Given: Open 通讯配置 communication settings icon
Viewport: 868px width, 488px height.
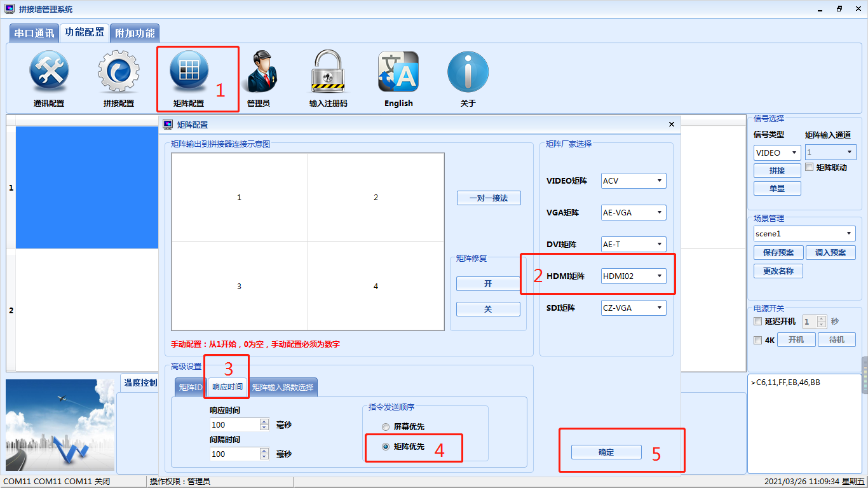Looking at the screenshot, I should 49,72.
